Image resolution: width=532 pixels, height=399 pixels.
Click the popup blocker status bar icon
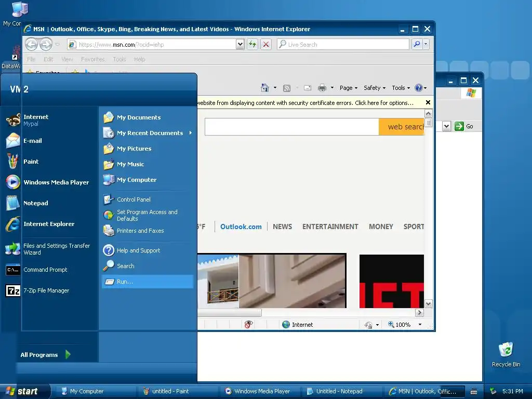point(249,325)
